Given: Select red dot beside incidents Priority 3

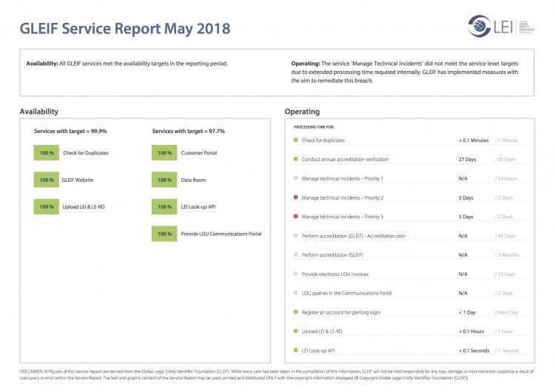Looking at the screenshot, I should pyautogui.click(x=296, y=217).
